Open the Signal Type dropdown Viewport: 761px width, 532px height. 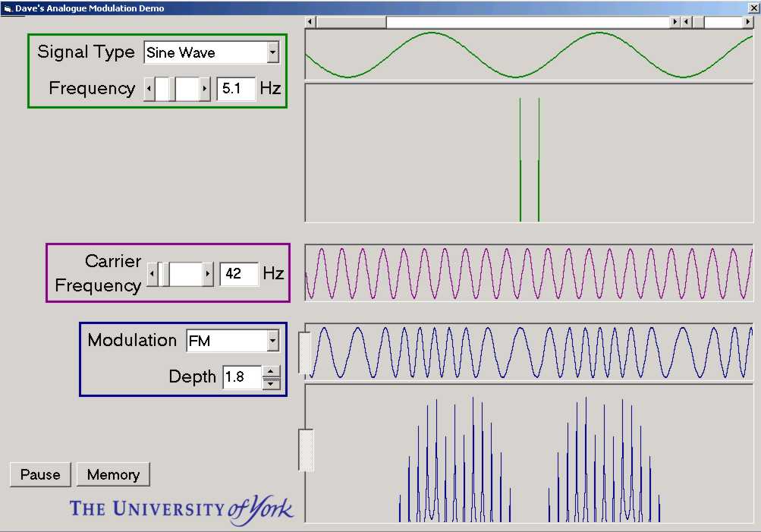(x=273, y=53)
